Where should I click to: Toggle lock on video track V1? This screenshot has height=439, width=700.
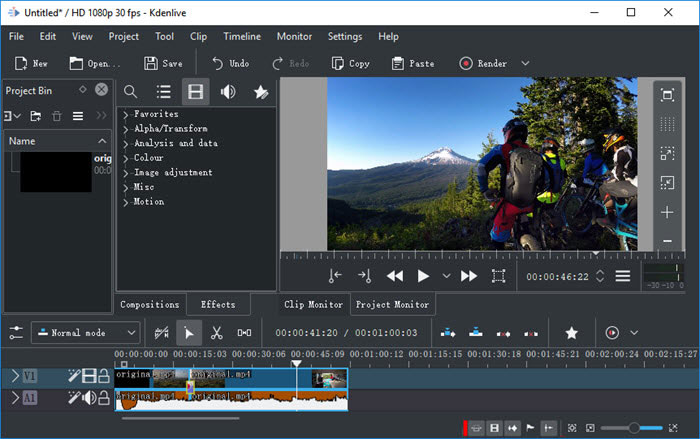click(104, 376)
